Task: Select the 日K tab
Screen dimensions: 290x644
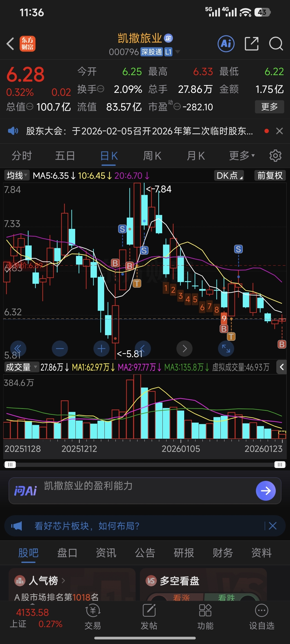Action: pyautogui.click(x=109, y=156)
